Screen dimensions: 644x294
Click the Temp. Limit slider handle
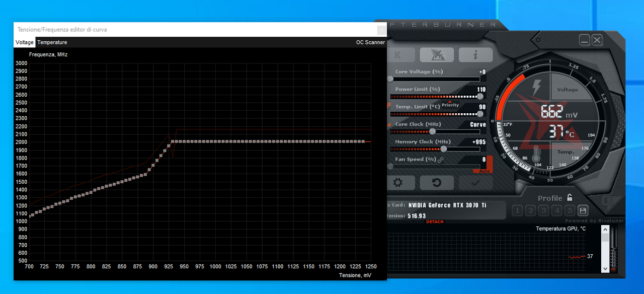coord(480,114)
